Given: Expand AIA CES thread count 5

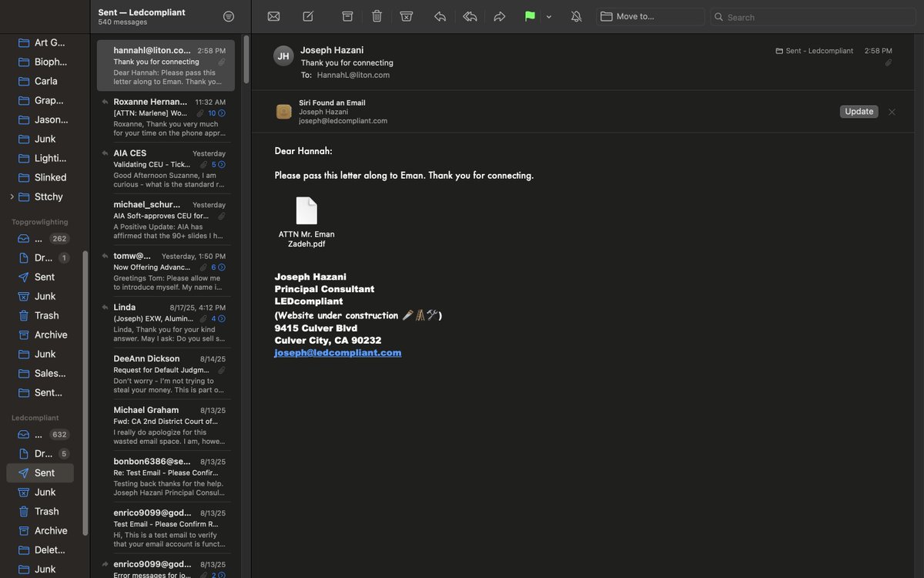Looking at the screenshot, I should pos(219,164).
